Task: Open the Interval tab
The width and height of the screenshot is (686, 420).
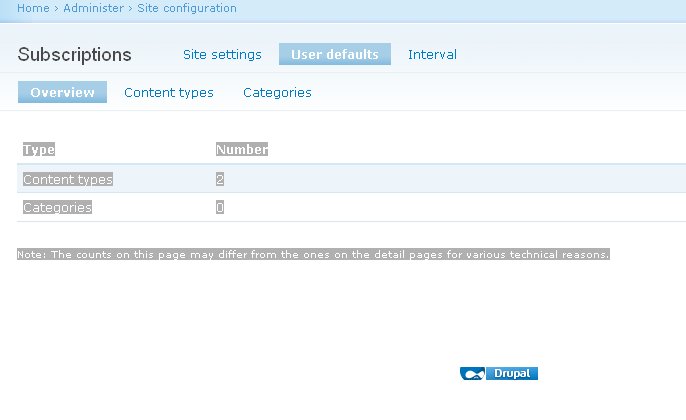Action: pyautogui.click(x=432, y=54)
